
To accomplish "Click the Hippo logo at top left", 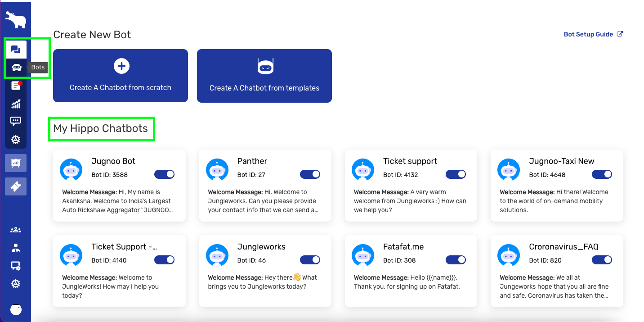I will pos(16,20).
